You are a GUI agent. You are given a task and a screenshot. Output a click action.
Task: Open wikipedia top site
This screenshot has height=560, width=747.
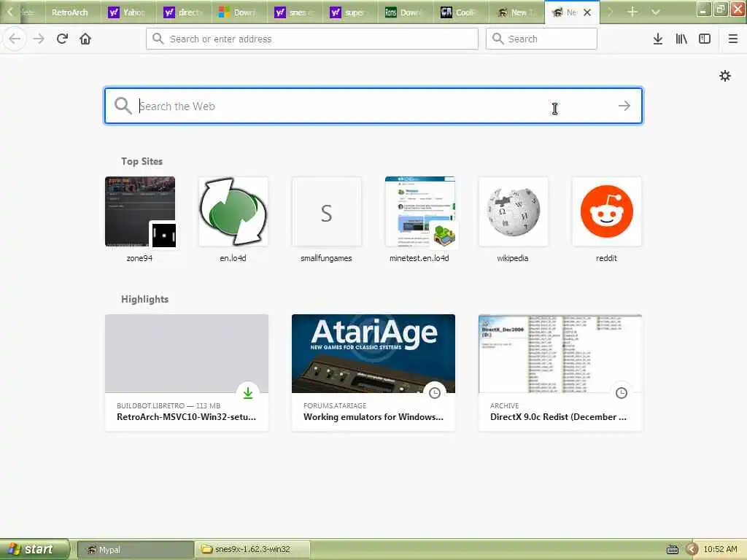(x=513, y=219)
